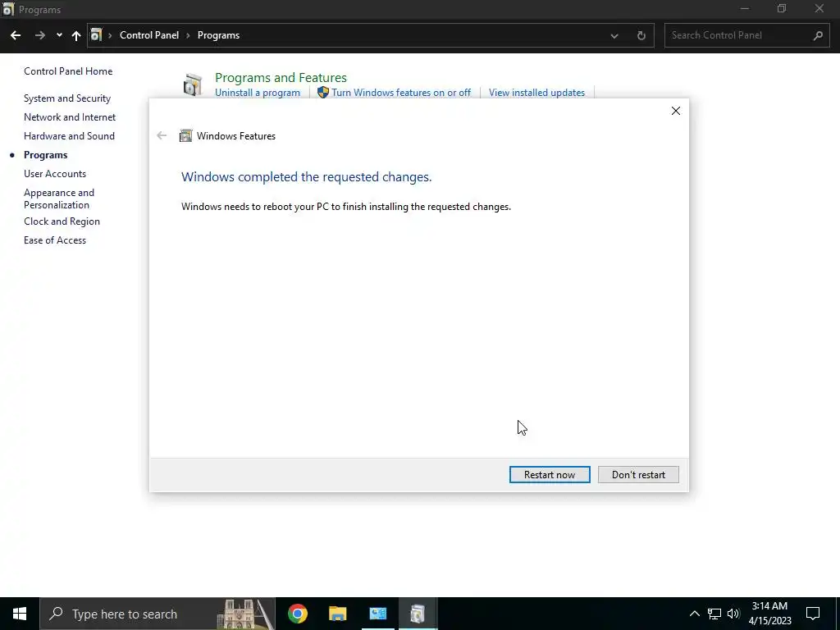Open Hardware and Sound category
This screenshot has width=840, height=630.
(69, 136)
